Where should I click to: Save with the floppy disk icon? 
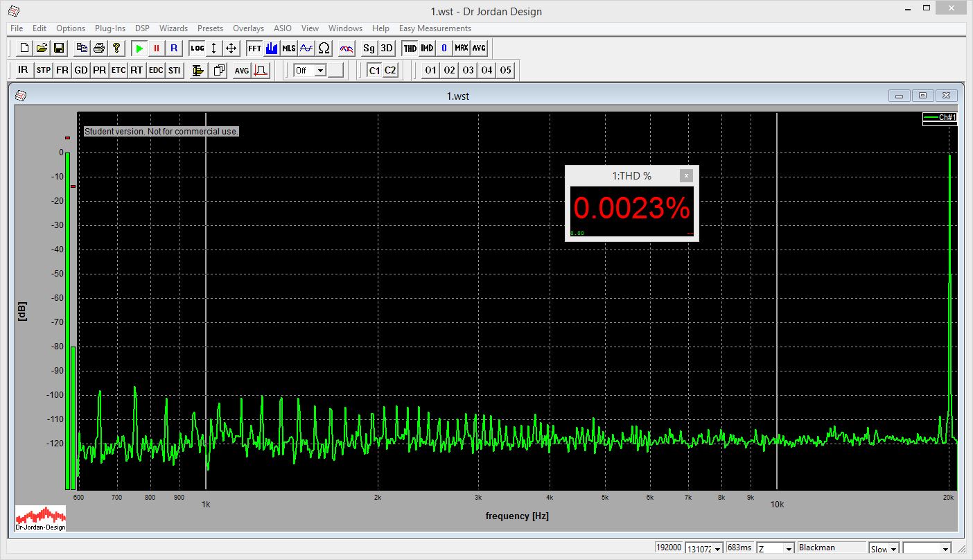(x=59, y=49)
